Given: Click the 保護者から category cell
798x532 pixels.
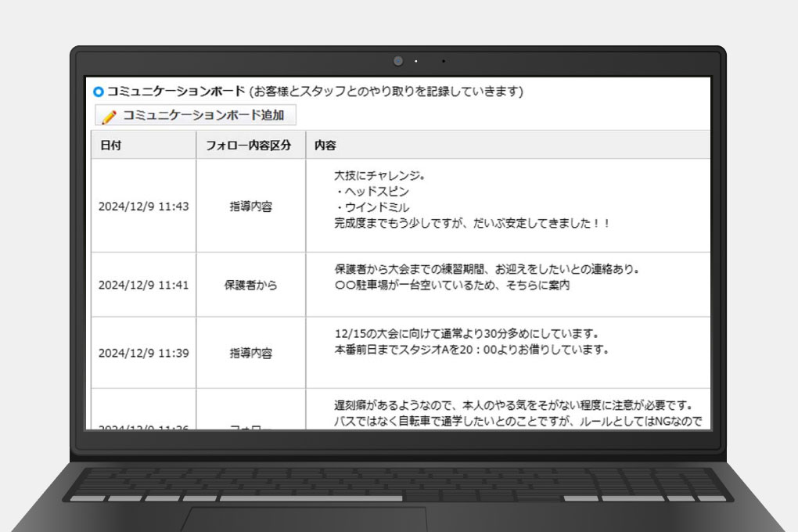Looking at the screenshot, I should point(251,285).
